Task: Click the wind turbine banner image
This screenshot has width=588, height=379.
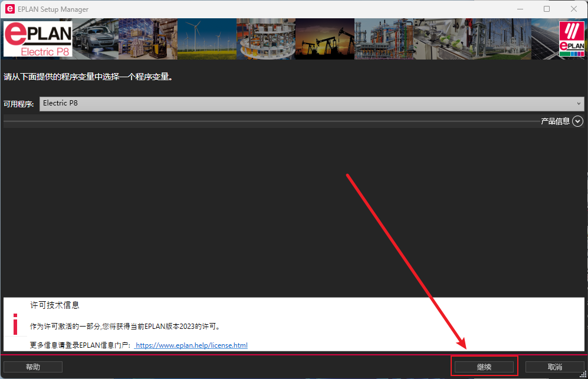Action: click(207, 39)
